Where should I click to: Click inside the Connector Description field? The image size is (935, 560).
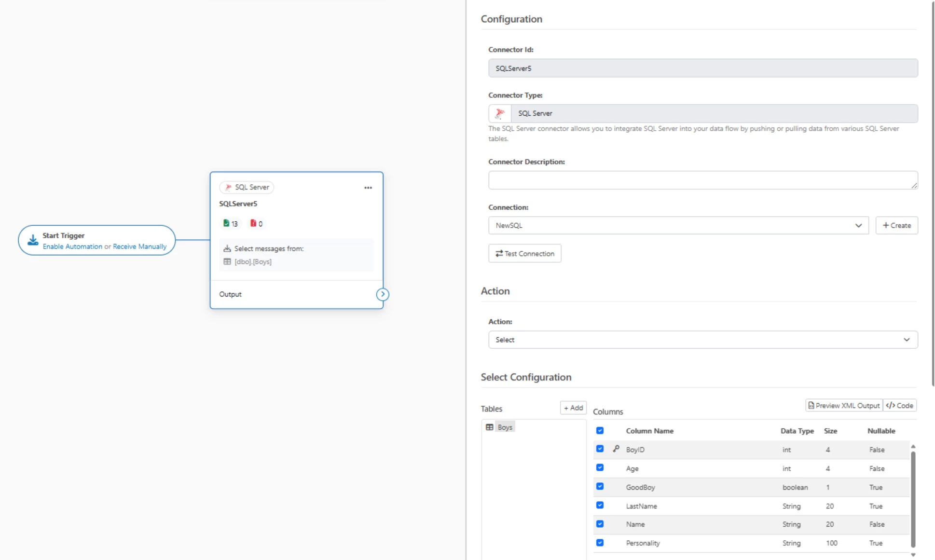[x=702, y=180]
